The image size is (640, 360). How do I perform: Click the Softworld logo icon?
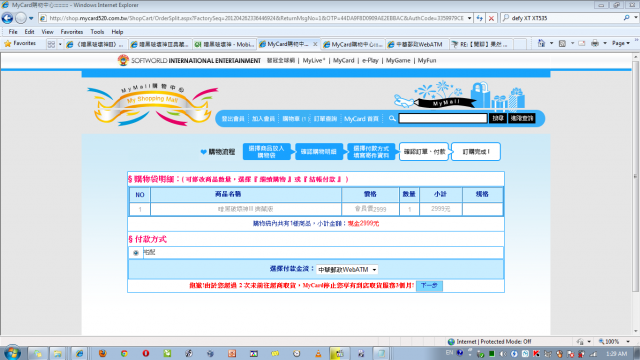pyautogui.click(x=123, y=60)
